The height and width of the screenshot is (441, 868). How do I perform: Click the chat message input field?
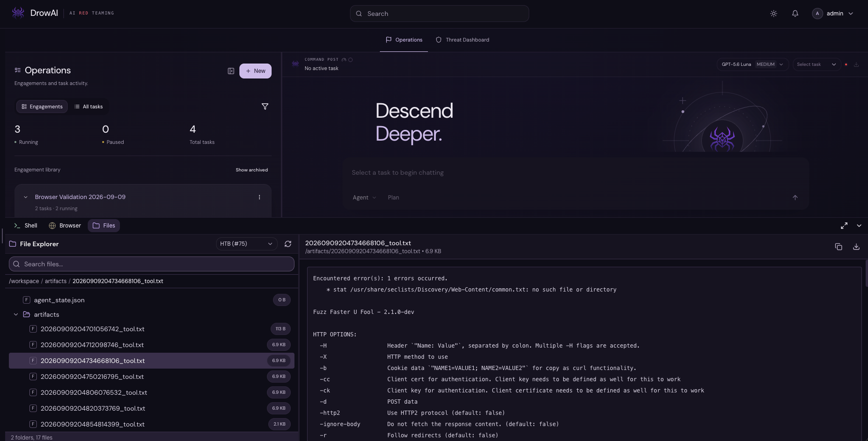tap(575, 173)
